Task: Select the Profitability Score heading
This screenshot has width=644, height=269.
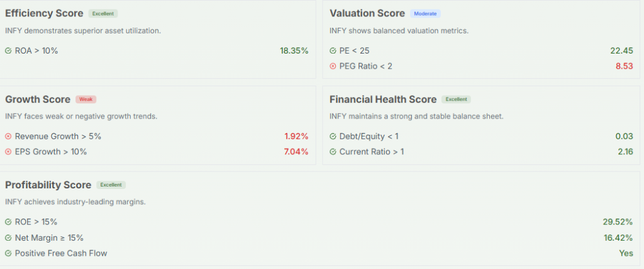Action: point(48,185)
